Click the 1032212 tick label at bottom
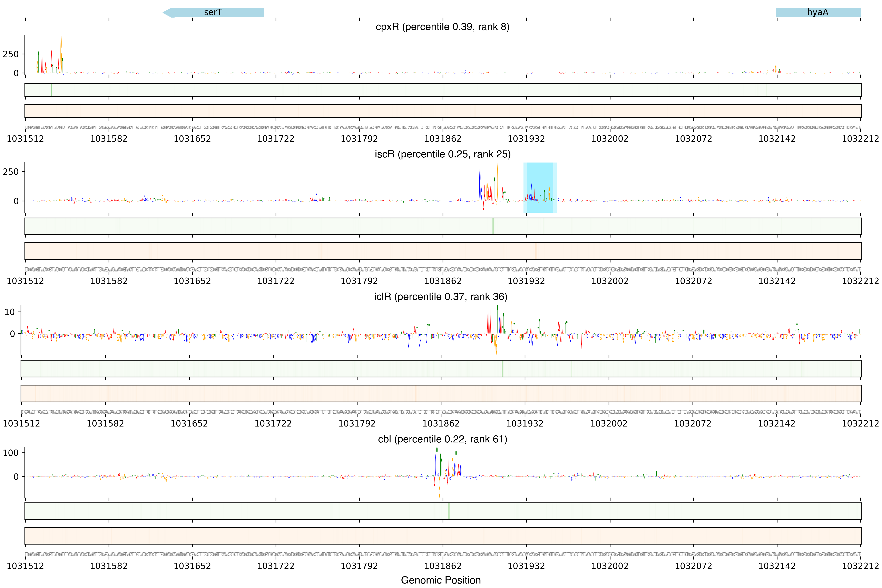This screenshot has width=882, height=588. [x=860, y=566]
